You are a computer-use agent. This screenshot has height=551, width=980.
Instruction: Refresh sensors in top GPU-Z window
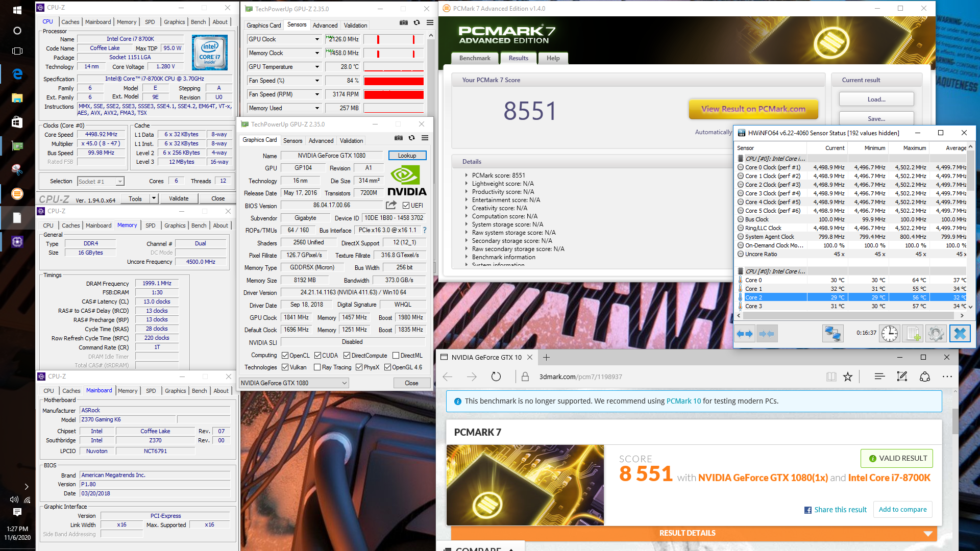(x=416, y=22)
